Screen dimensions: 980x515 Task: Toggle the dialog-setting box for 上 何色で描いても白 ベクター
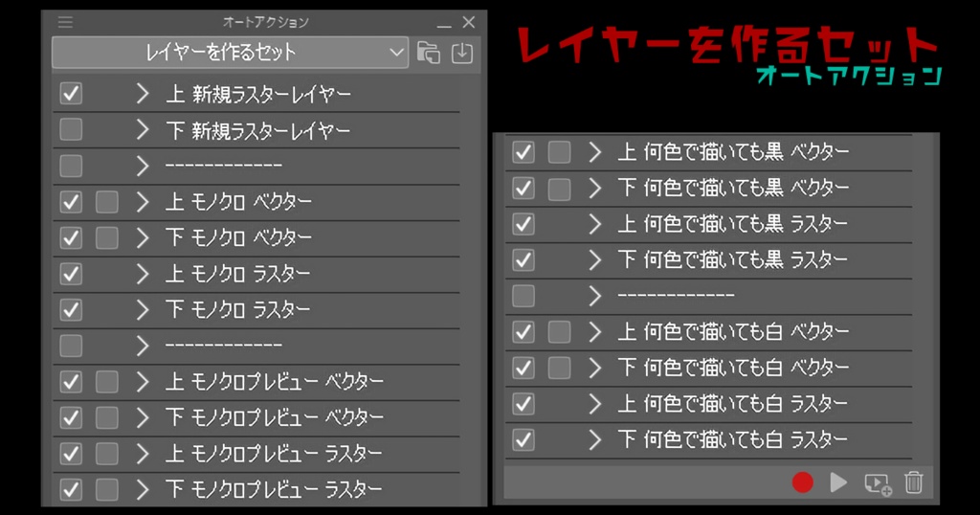pos(559,332)
